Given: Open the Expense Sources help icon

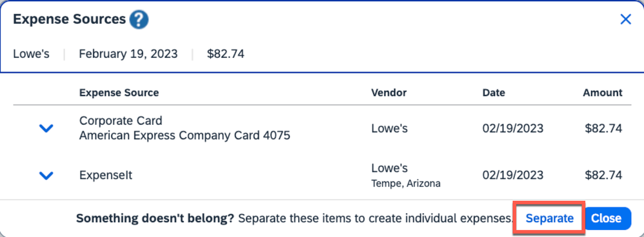Looking at the screenshot, I should pos(139,19).
